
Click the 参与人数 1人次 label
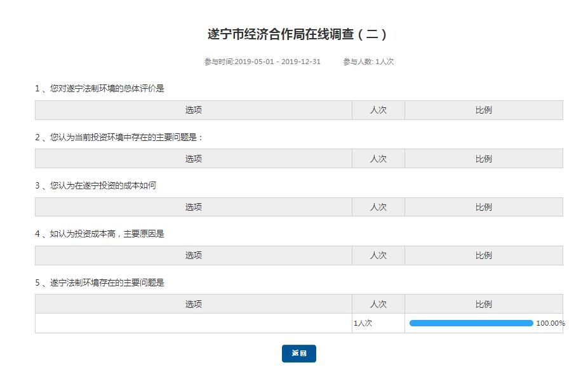pyautogui.click(x=368, y=62)
